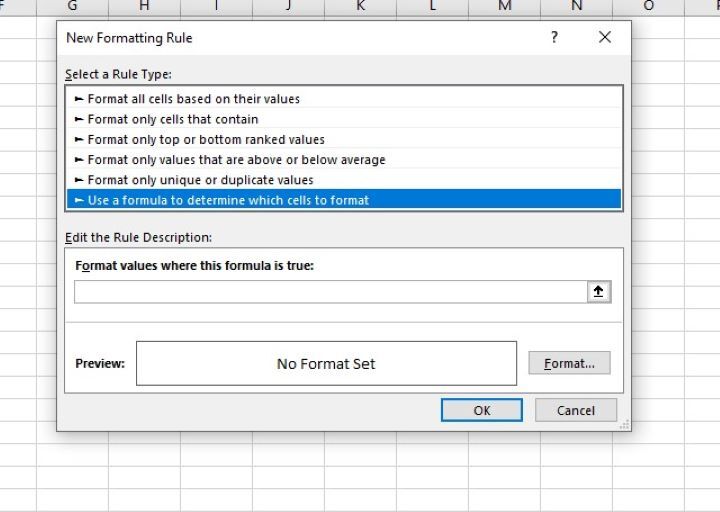Select 'Format only unique or duplicate values'
Viewport: 720px width, 512px height.
point(200,180)
